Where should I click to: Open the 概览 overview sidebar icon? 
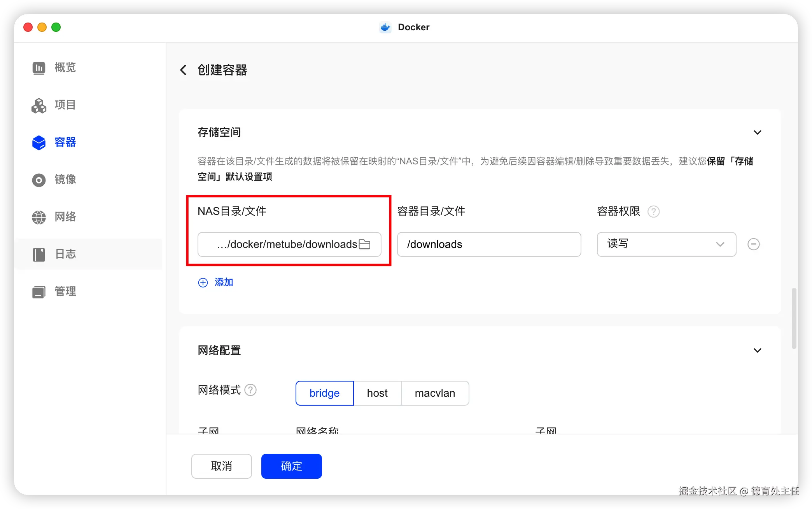point(39,68)
